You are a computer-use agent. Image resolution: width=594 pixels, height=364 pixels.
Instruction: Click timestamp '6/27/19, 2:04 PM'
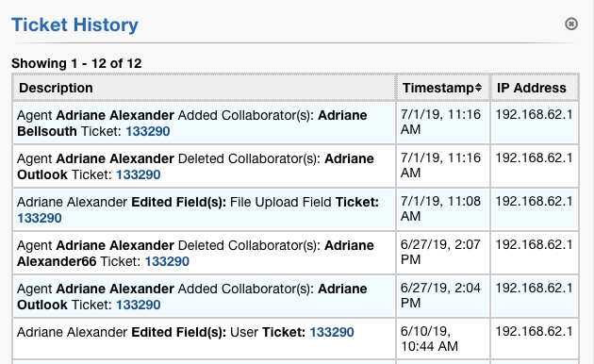[440, 295]
